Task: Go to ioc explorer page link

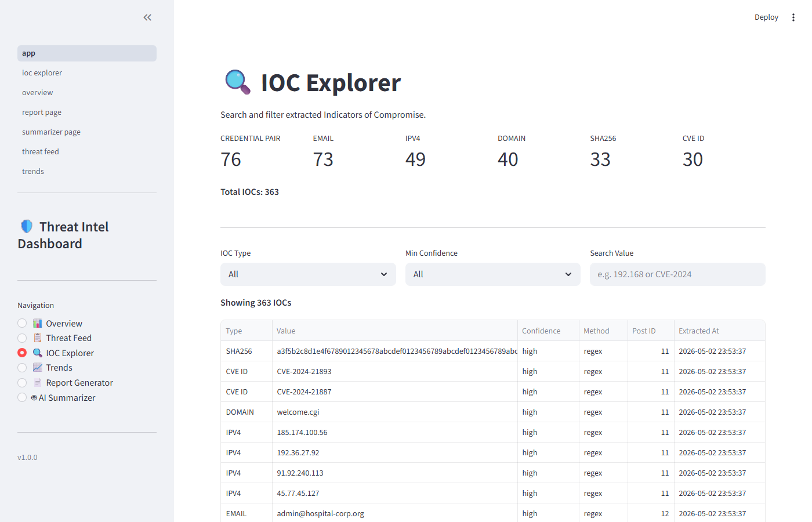Action: (x=87, y=73)
